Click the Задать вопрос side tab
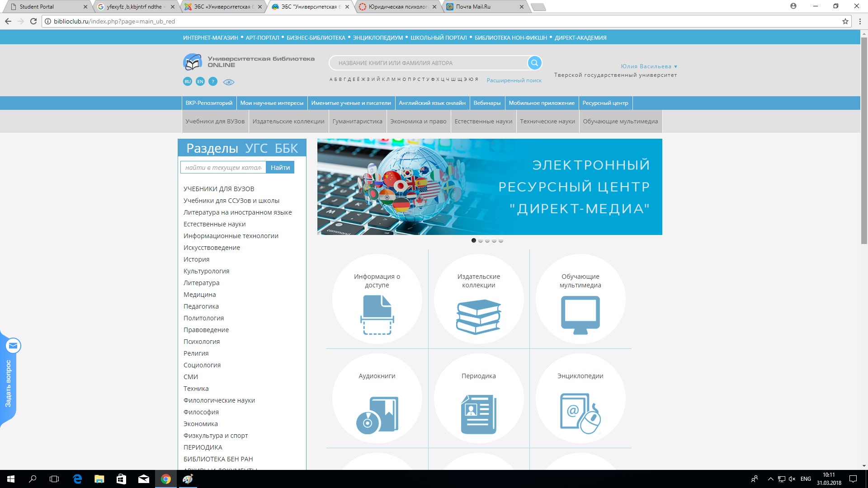Screen dimensions: 868x488 tap(8, 383)
